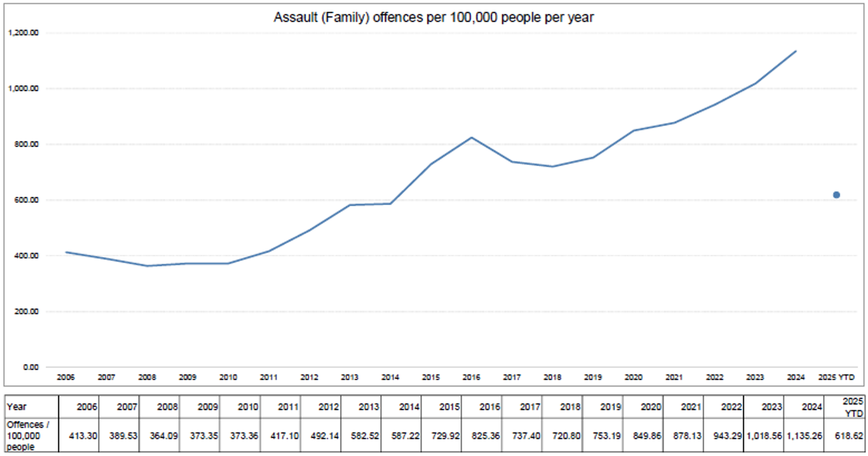Click the chart title about Assault (Family) offences
The width and height of the screenshot is (868, 456).
coord(433,18)
